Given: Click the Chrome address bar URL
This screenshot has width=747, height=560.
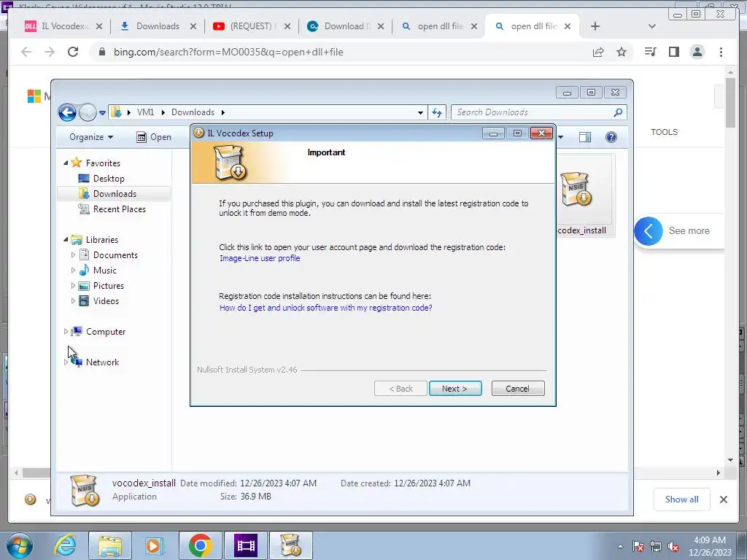Looking at the screenshot, I should (228, 52).
